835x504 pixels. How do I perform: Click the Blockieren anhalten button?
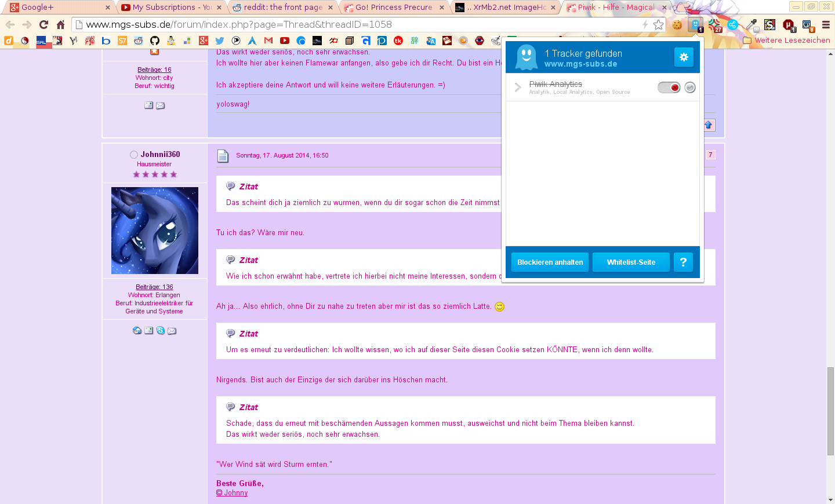point(550,262)
